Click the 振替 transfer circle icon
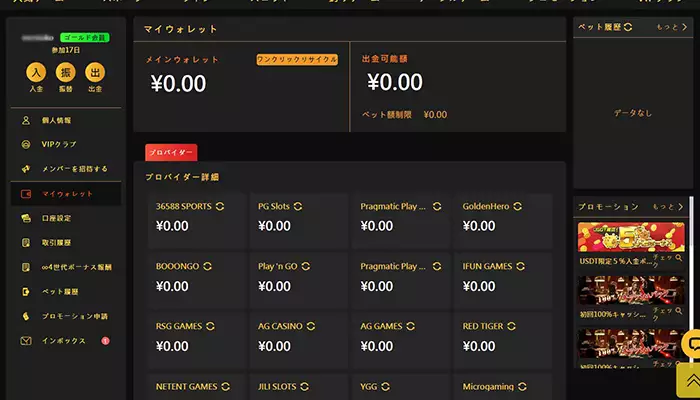Viewport: 700px width, 400px height. click(x=65, y=72)
